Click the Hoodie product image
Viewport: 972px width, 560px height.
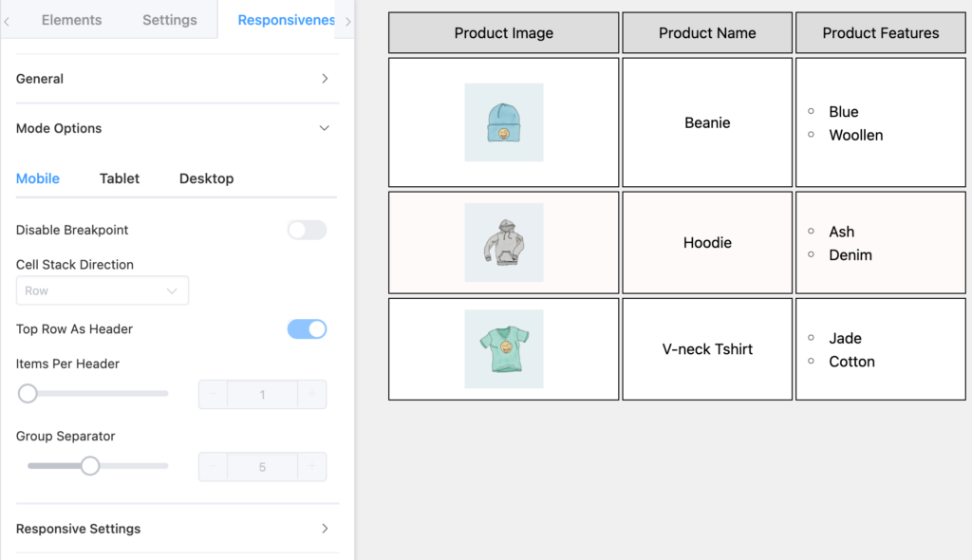(504, 242)
